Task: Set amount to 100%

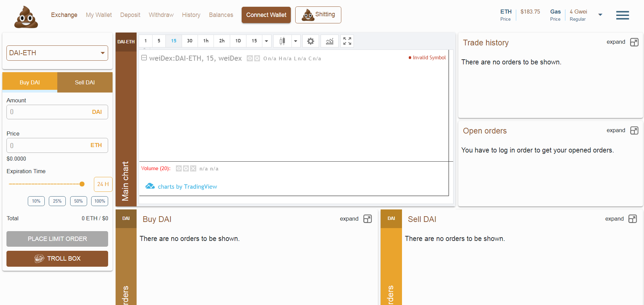Action: click(x=100, y=201)
